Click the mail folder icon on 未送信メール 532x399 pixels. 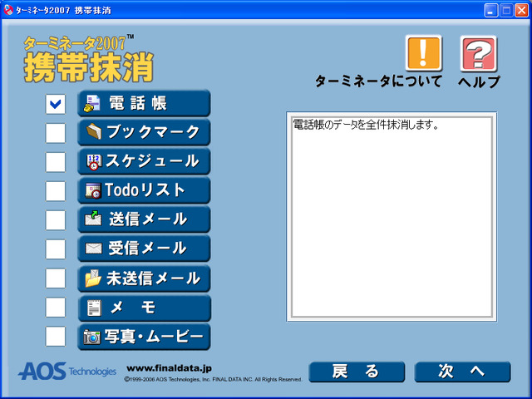pos(93,278)
